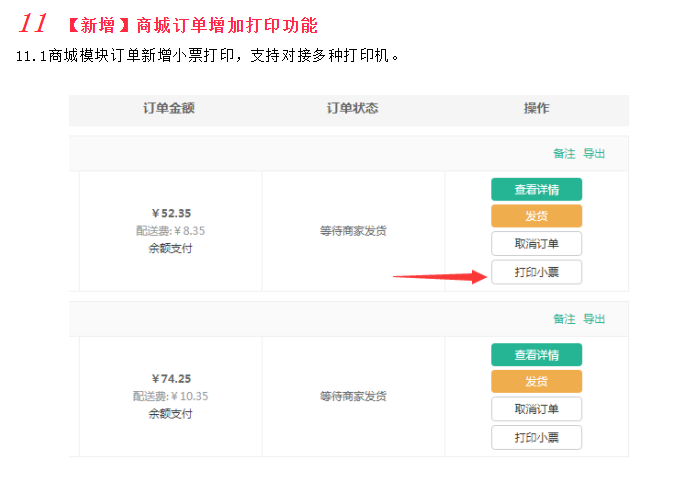
Task: Click the 订单金额 column header
Action: [x=169, y=108]
